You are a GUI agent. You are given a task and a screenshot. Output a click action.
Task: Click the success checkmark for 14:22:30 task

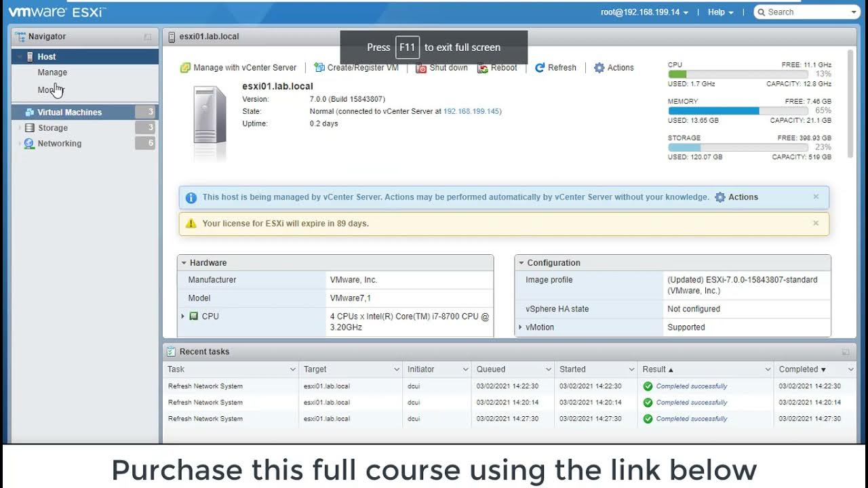648,386
